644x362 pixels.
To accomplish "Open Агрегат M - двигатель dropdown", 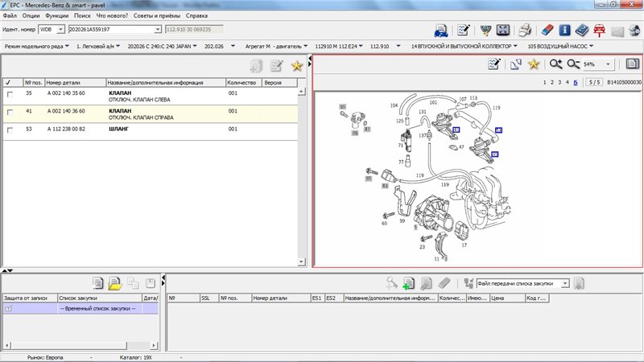I will point(276,47).
